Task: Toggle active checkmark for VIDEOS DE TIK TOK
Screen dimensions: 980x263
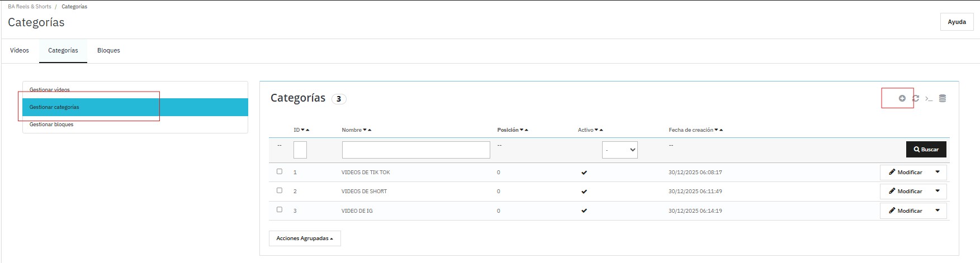Action: click(x=584, y=173)
